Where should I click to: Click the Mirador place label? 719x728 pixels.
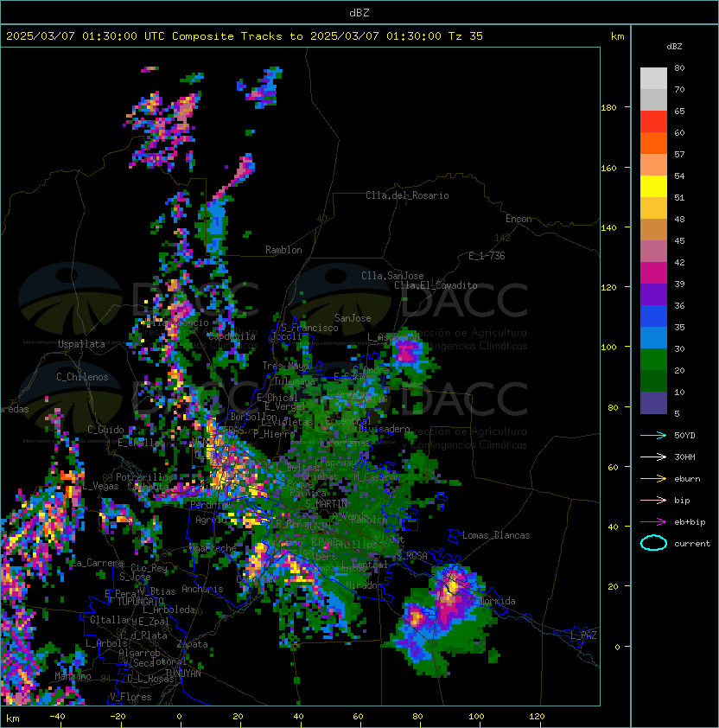tap(365, 585)
